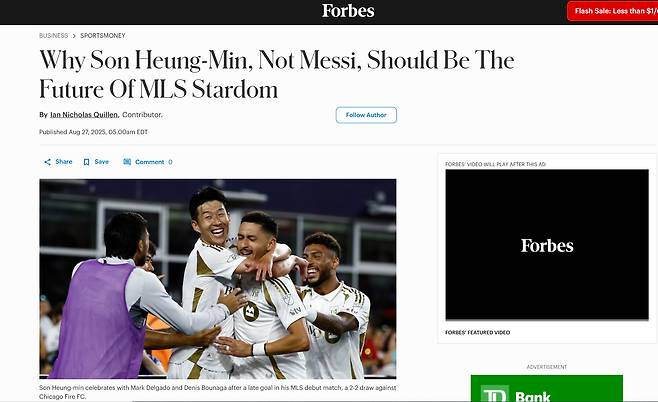Open the Comment section link
Viewport: 658px width, 402px height.
(149, 162)
